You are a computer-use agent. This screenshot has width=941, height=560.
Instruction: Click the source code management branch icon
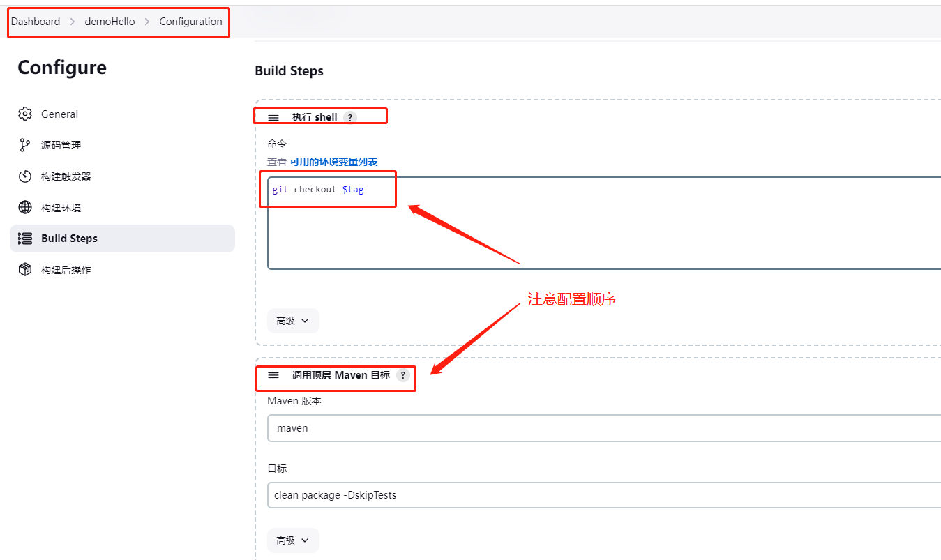[x=25, y=145]
